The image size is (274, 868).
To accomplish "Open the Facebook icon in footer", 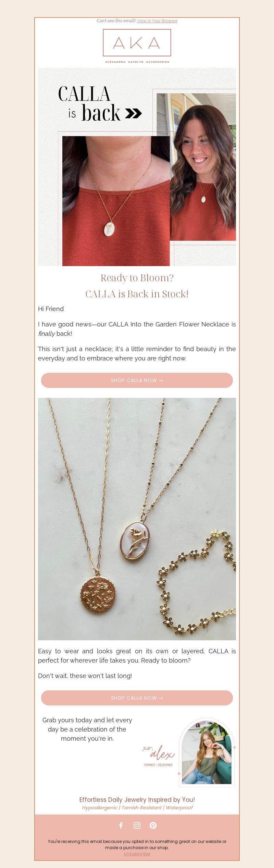I will 121,825.
